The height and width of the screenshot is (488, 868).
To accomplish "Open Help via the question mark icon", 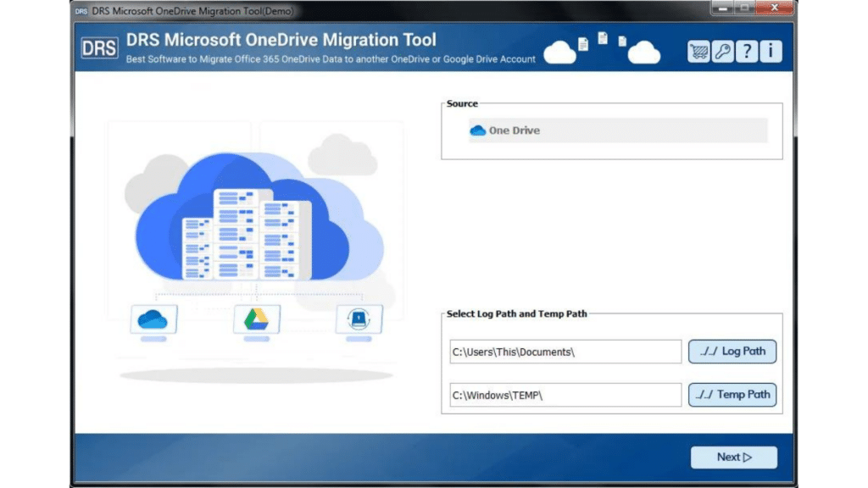I will click(746, 51).
